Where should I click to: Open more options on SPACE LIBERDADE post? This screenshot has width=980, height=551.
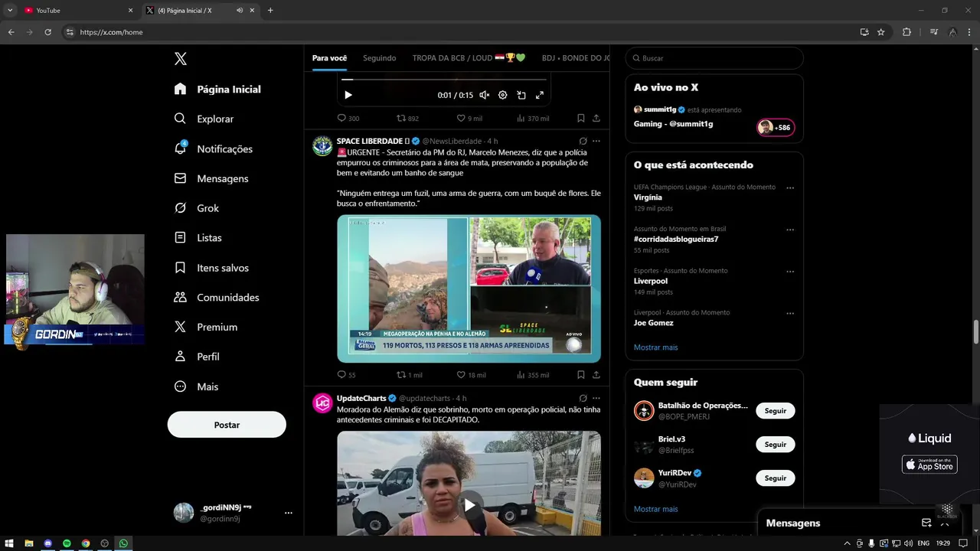pos(596,141)
